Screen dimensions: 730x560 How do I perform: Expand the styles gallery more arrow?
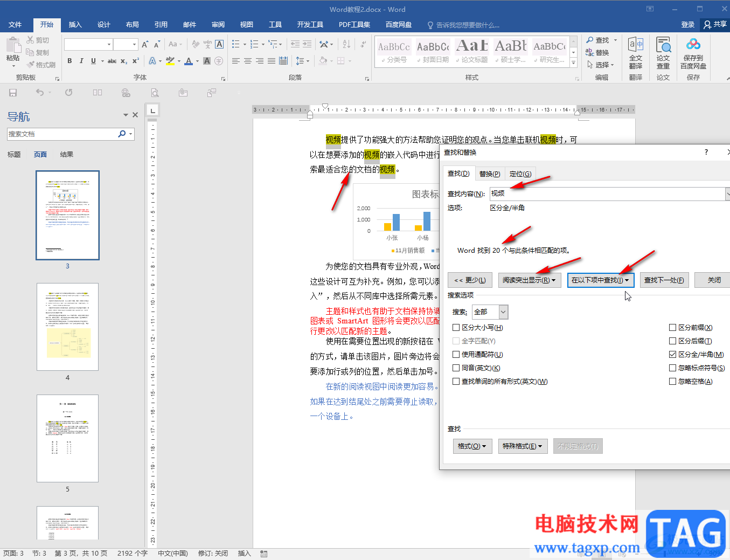click(574, 64)
